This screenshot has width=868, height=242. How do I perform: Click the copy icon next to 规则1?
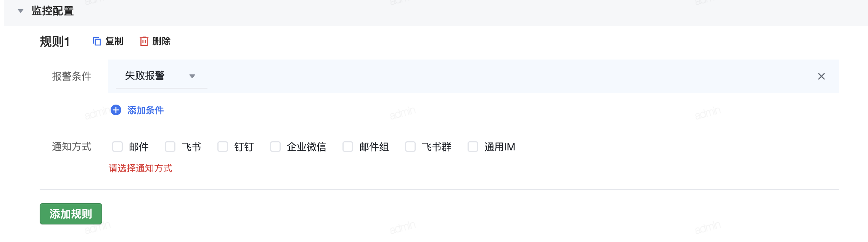pos(97,41)
